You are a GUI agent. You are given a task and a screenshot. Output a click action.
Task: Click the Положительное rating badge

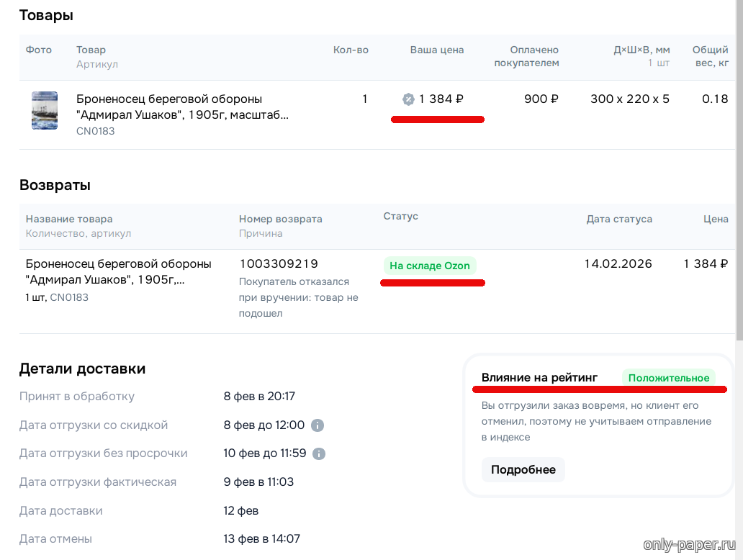tap(669, 378)
